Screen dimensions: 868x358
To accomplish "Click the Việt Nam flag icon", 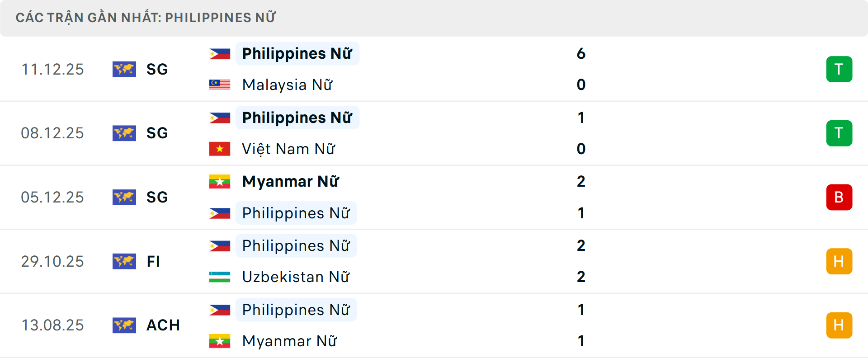I will point(220,149).
